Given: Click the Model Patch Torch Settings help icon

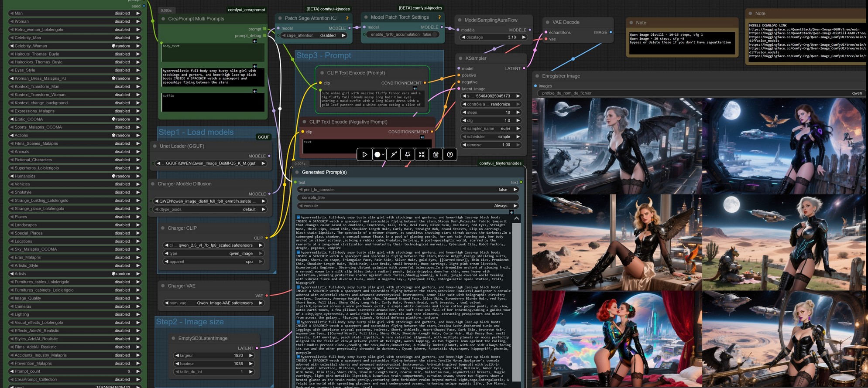Looking at the screenshot, I should (x=439, y=17).
